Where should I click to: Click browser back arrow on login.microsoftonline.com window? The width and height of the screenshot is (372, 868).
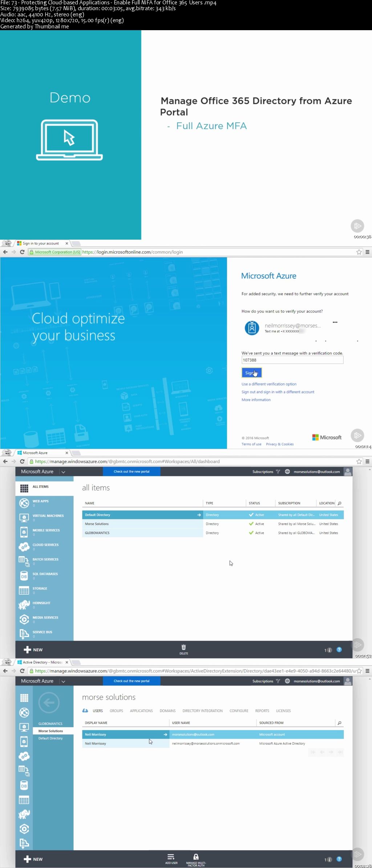pyautogui.click(x=5, y=252)
